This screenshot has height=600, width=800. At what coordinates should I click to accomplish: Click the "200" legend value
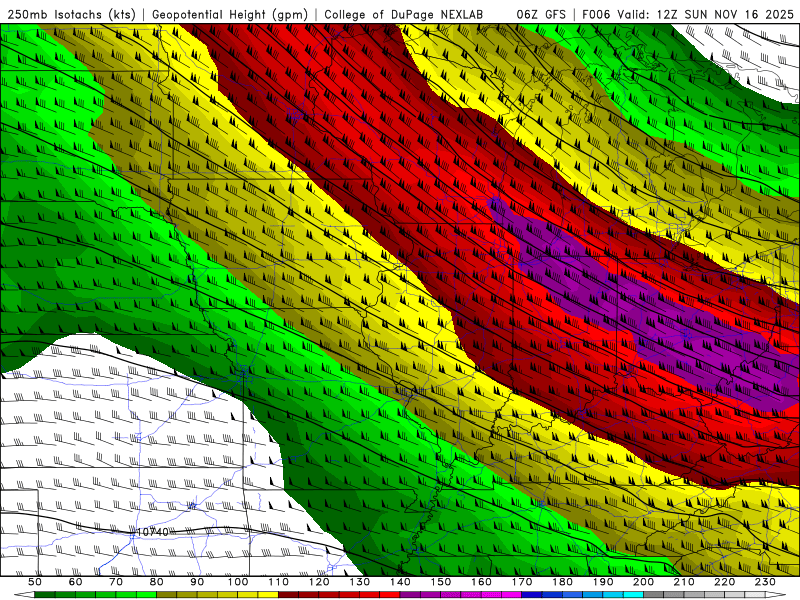click(643, 582)
